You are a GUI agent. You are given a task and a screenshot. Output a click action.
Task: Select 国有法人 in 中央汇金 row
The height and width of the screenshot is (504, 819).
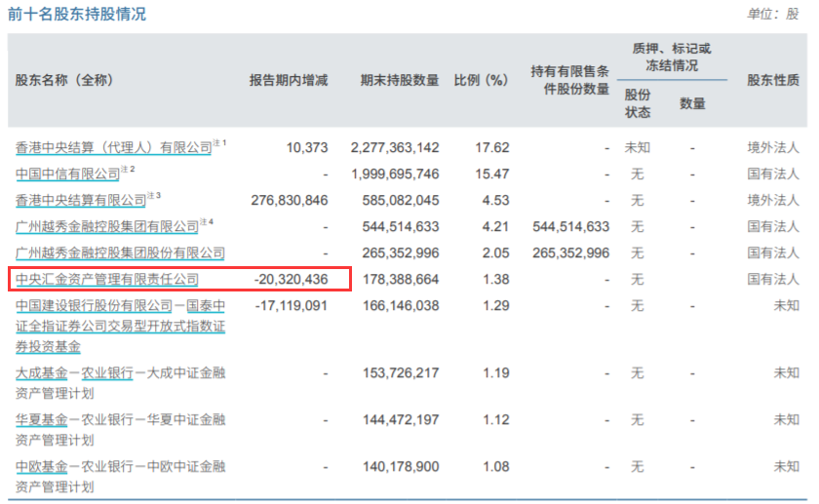click(x=773, y=280)
